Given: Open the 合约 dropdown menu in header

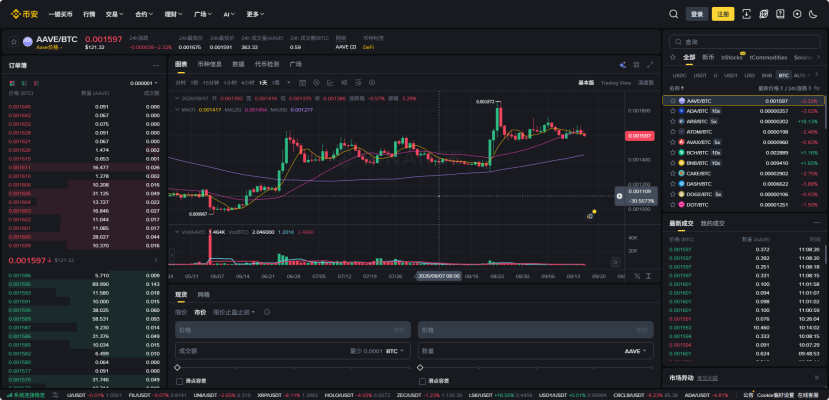Looking at the screenshot, I should (x=144, y=14).
